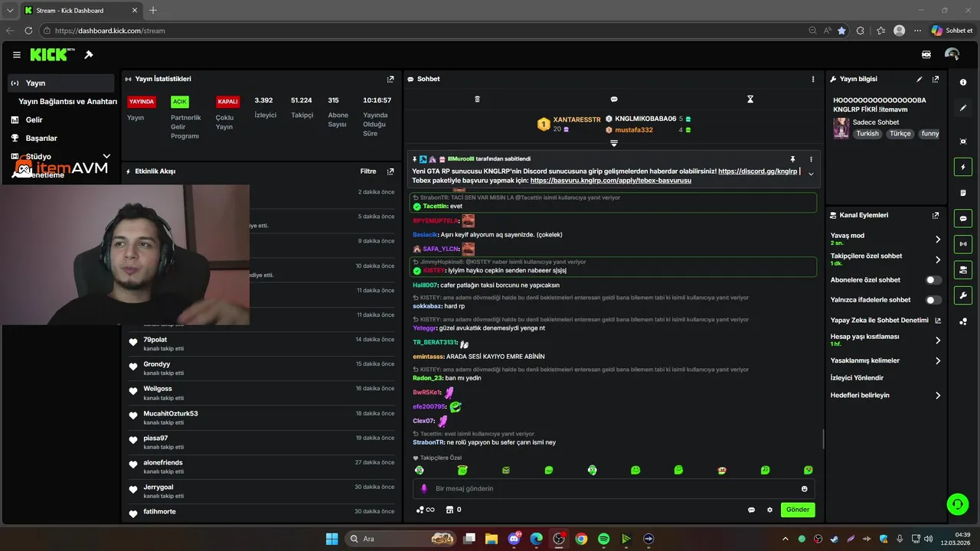Viewport: 980px width, 551px height.
Task: Click the wrench sidebar icon
Action: click(963, 295)
